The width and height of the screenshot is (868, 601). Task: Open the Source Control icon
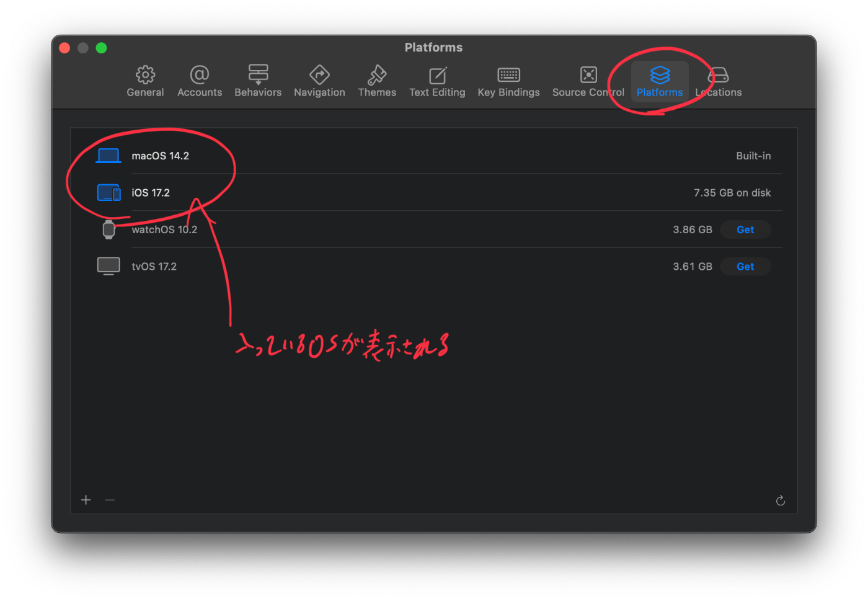coord(588,75)
